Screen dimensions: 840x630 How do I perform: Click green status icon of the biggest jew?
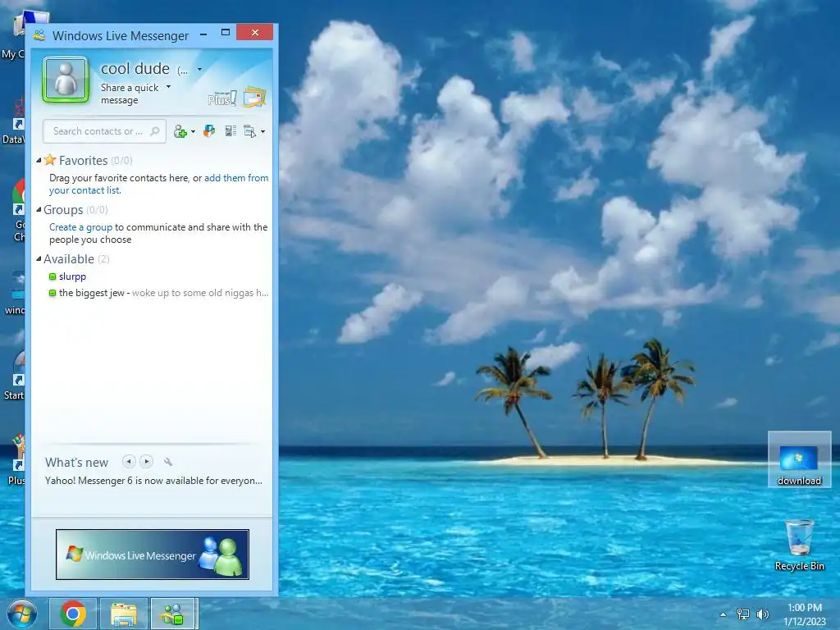pos(52,293)
